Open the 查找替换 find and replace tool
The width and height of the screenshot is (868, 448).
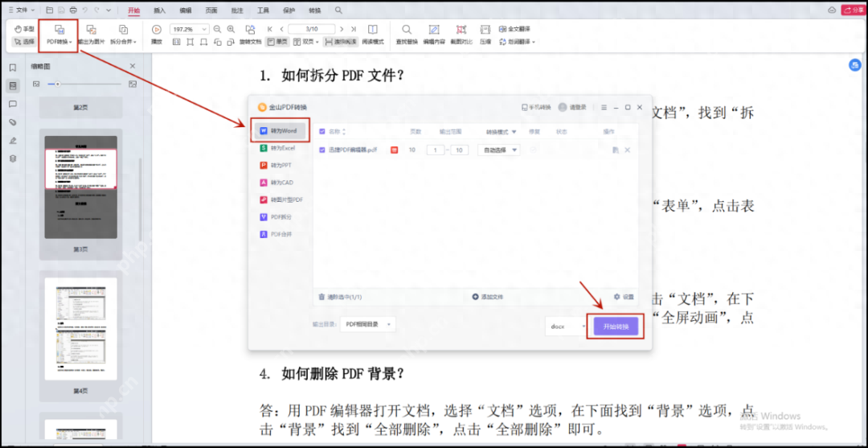(407, 35)
